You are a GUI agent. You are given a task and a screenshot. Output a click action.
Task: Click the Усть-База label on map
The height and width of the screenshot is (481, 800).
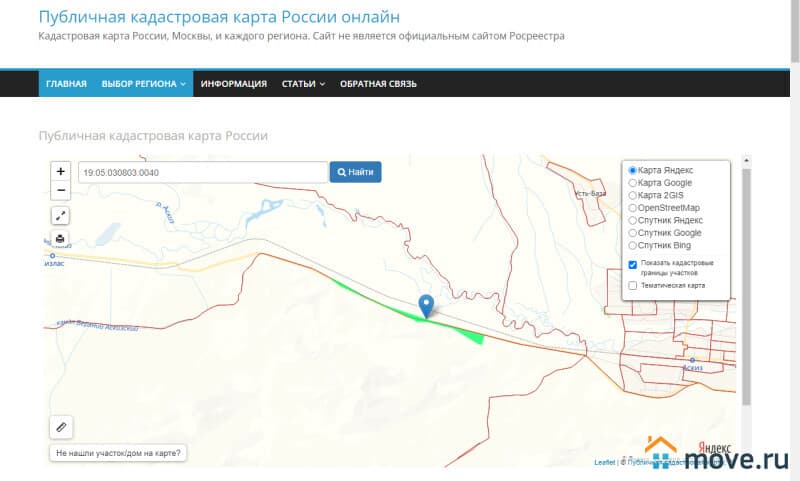pos(590,194)
